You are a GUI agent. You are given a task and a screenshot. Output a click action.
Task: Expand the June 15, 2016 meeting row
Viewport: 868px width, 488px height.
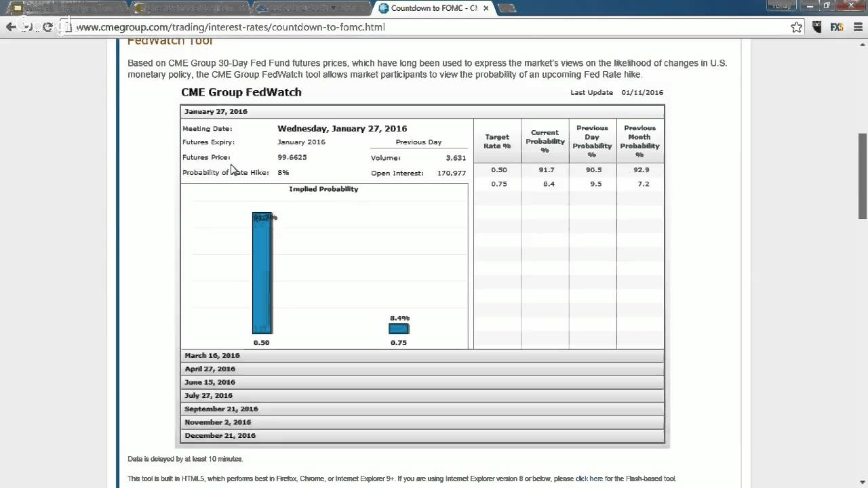click(x=422, y=382)
